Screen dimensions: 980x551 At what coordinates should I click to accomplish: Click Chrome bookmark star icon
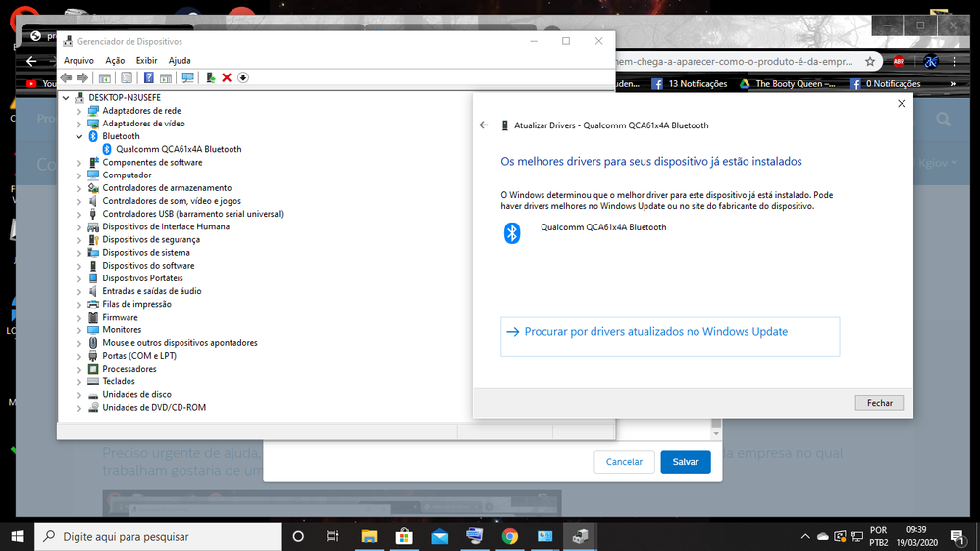tap(870, 61)
